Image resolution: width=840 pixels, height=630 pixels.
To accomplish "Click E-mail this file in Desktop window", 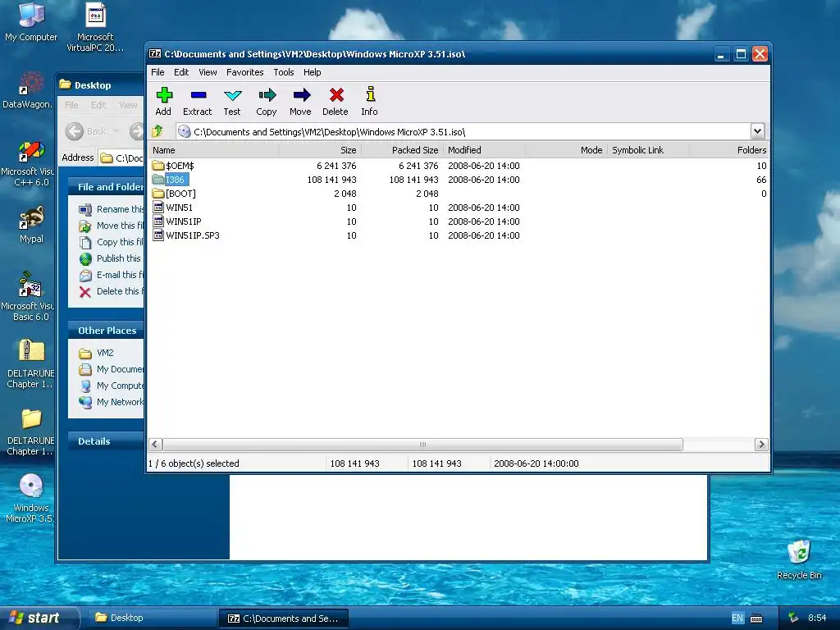I will click(x=112, y=275).
